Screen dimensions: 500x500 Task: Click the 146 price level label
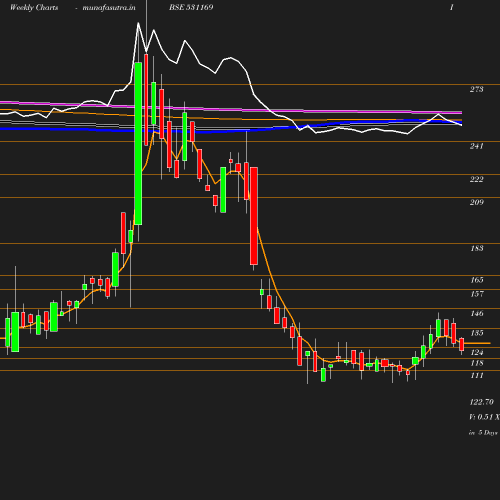coord(476,313)
